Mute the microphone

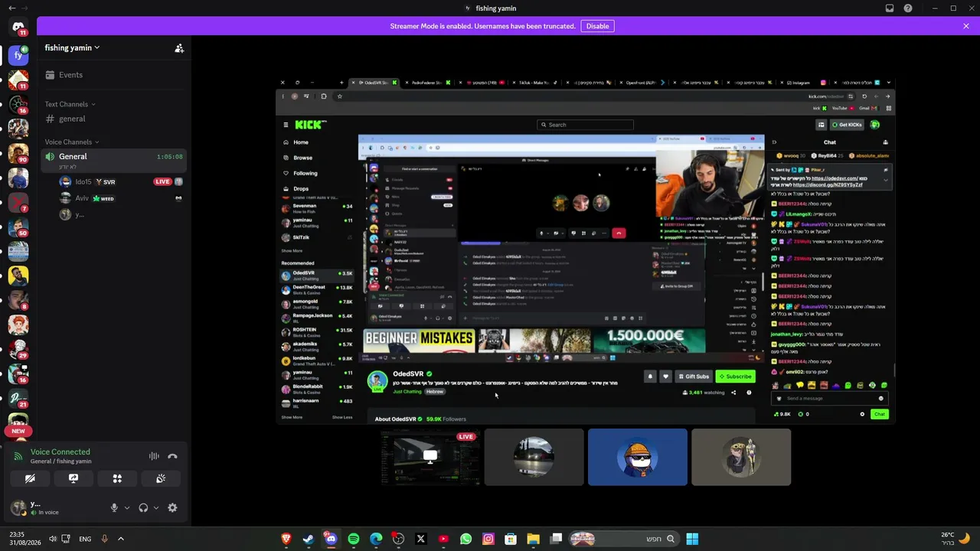[114, 507]
